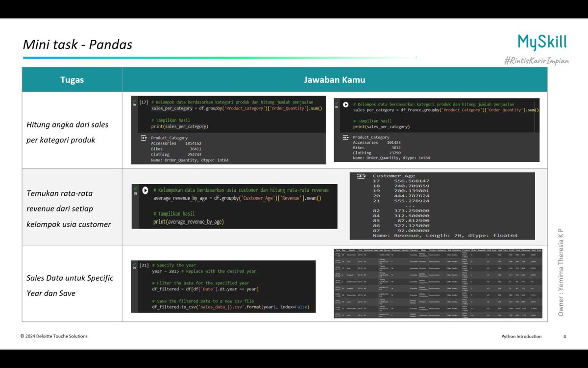Click the Accessories 101433 output row
Image resolution: width=588 pixels, height=368 pixels.
tap(377, 142)
